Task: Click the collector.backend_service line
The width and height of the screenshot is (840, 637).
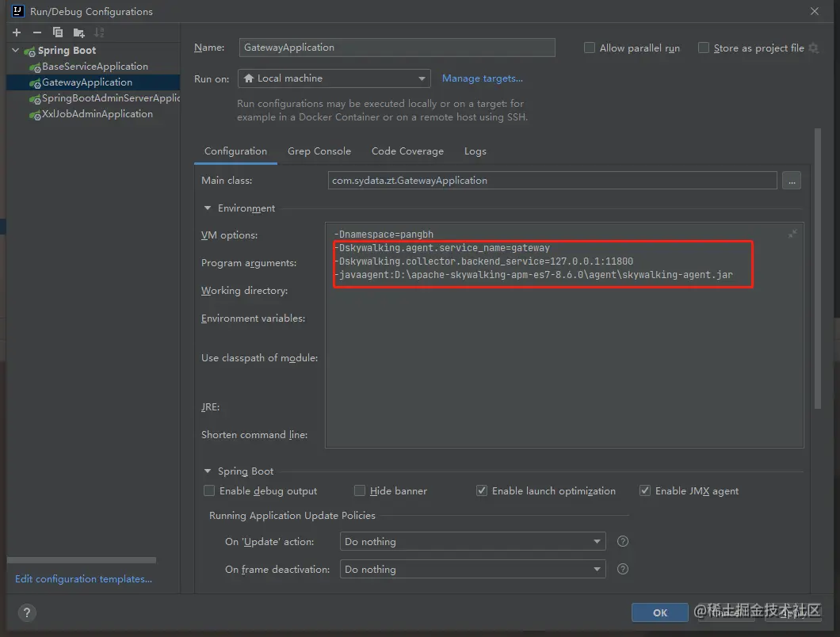Action: 483,261
